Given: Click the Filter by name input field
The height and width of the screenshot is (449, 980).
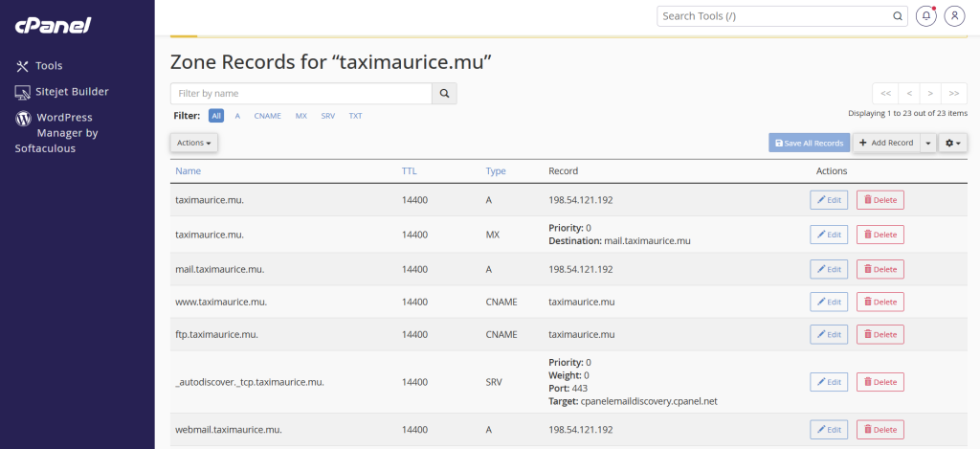Looking at the screenshot, I should [301, 94].
